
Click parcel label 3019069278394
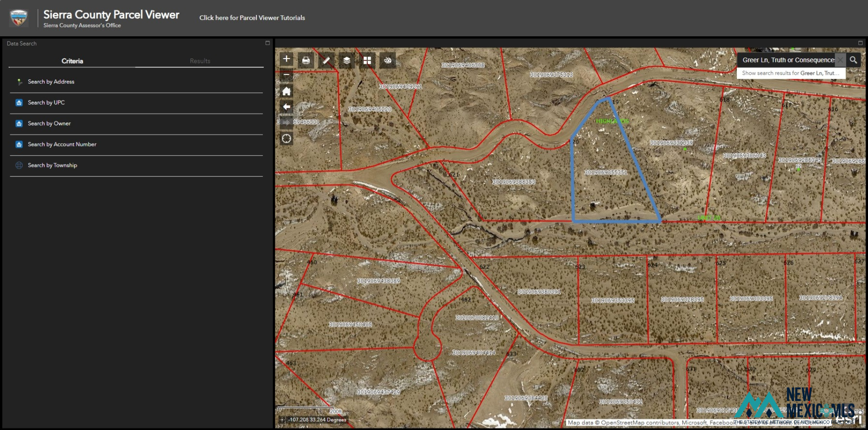pyautogui.click(x=821, y=297)
